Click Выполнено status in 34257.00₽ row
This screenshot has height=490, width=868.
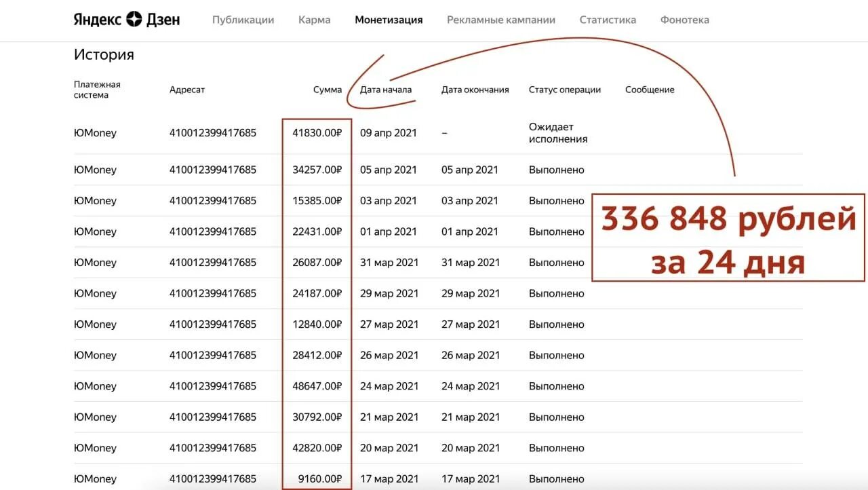point(557,170)
